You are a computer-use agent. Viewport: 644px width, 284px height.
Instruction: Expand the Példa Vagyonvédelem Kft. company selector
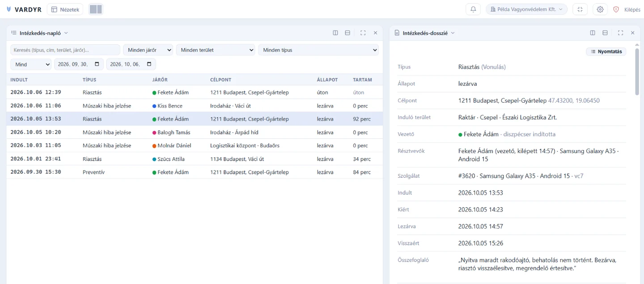pos(526,9)
